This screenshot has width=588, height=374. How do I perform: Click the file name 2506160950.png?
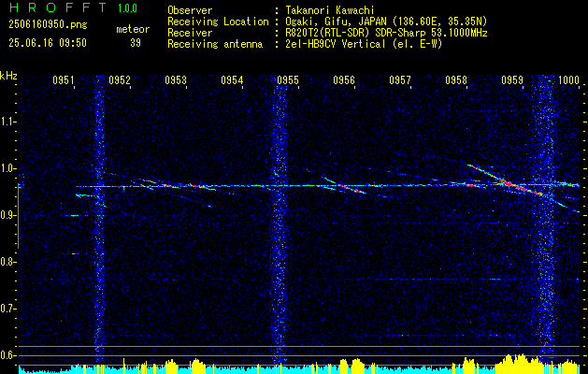[x=48, y=24]
